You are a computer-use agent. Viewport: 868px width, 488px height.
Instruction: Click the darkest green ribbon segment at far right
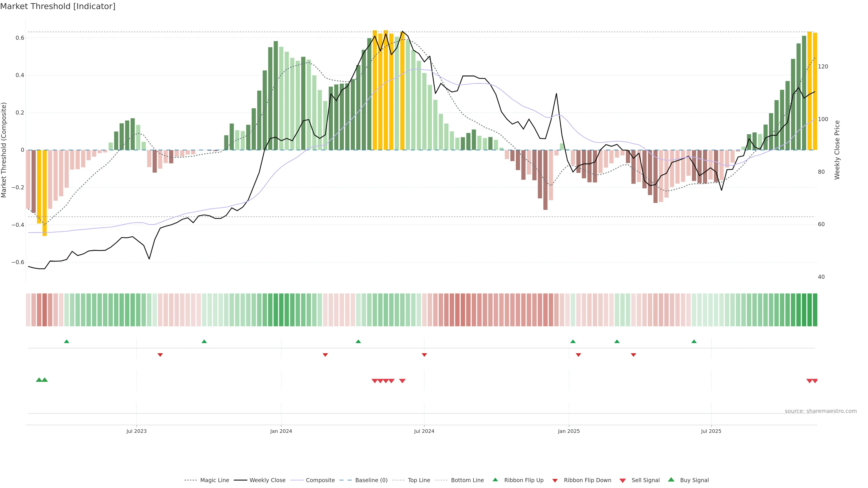click(x=815, y=310)
